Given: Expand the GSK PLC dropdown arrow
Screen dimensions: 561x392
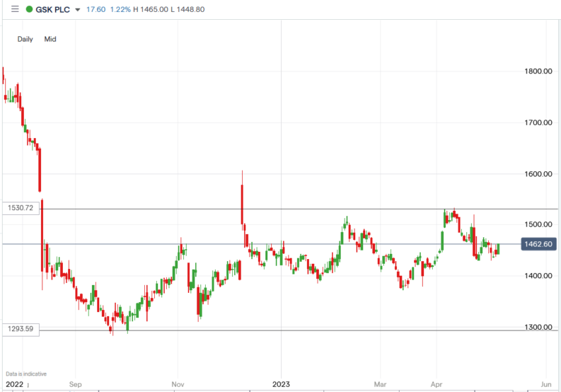Looking at the screenshot, I should pos(76,9).
